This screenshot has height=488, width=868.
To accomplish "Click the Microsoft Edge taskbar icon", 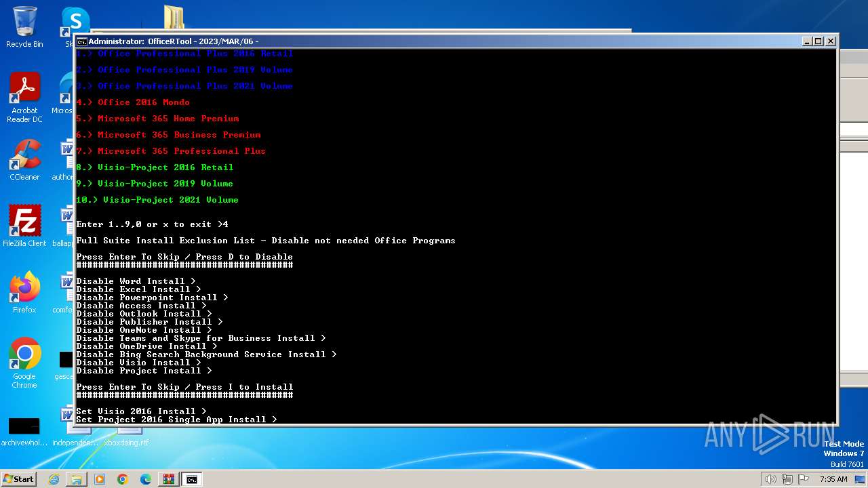I will [146, 479].
